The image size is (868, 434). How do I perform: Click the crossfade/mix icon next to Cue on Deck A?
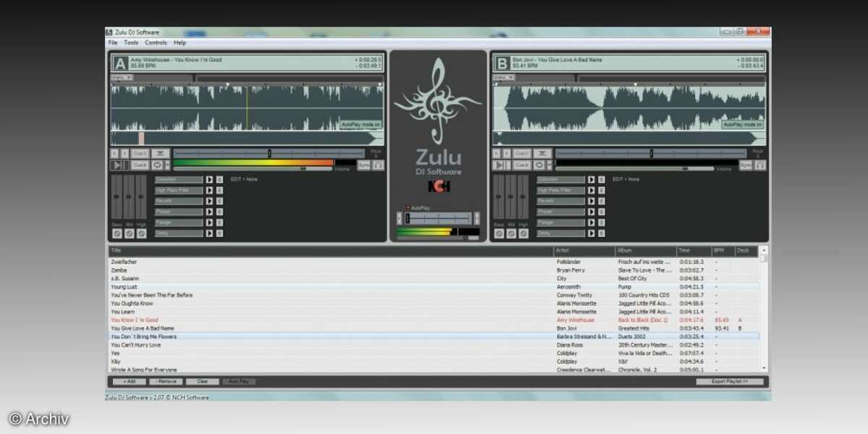pos(161,153)
